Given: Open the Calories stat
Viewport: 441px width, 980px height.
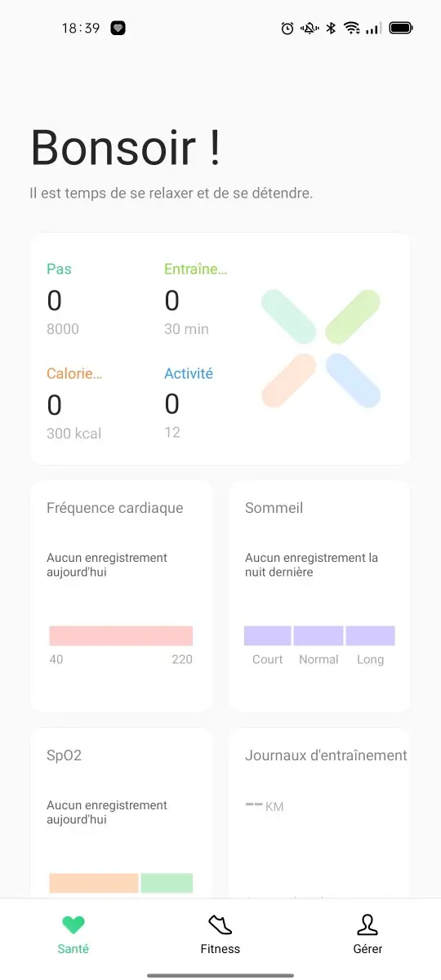Looking at the screenshot, I should pyautogui.click(x=74, y=403).
